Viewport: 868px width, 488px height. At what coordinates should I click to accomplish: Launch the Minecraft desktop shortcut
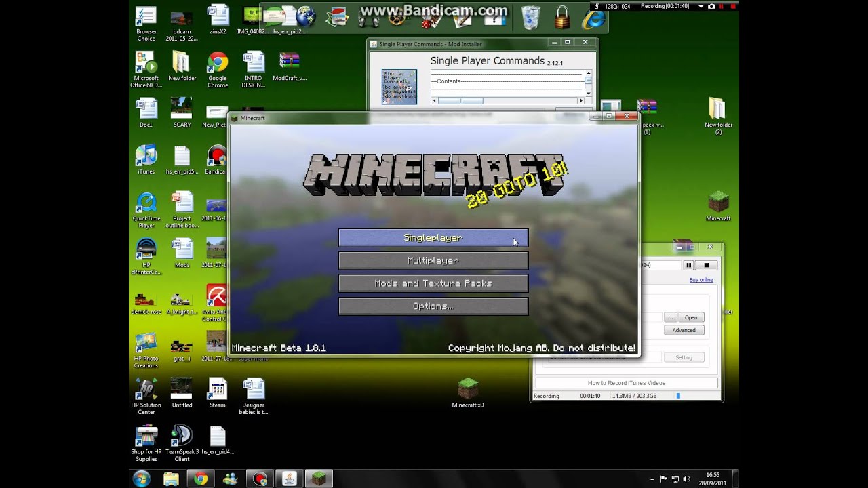(x=718, y=207)
